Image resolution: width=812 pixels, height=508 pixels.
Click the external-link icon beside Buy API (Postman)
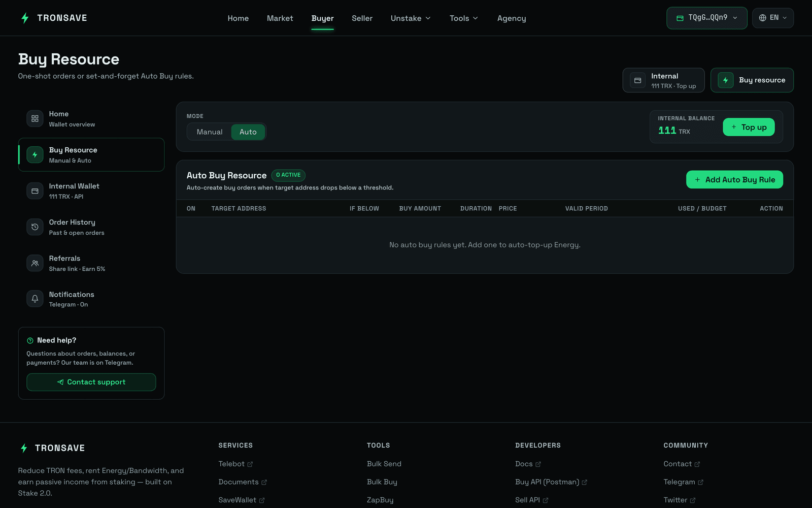(585, 482)
